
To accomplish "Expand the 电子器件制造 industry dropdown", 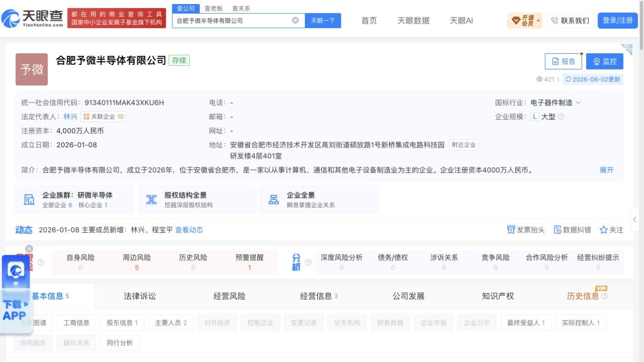I will point(578,102).
